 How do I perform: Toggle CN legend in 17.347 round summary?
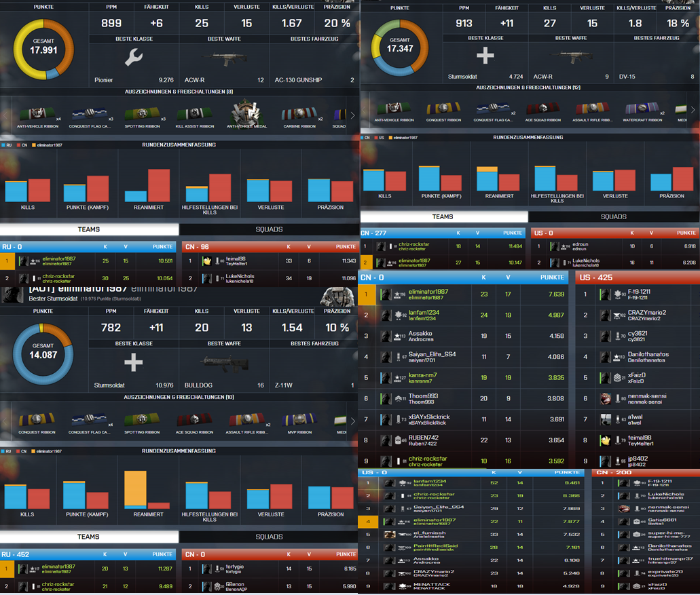coord(365,138)
